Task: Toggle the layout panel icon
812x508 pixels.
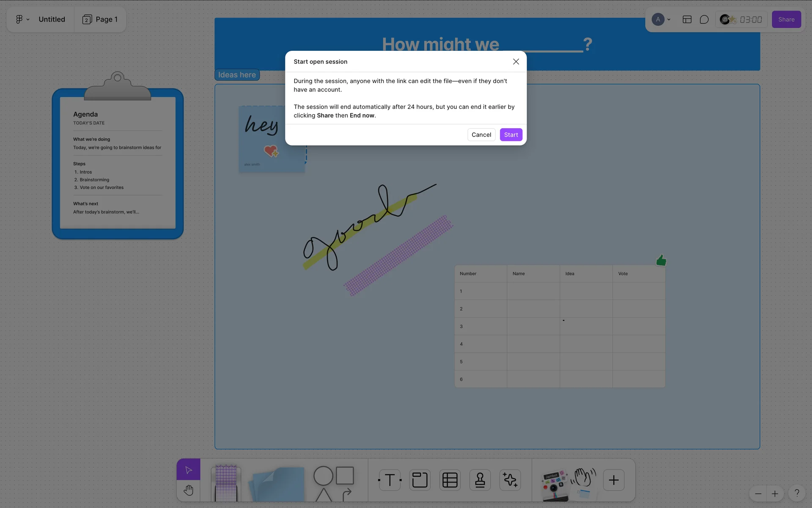Action: point(687,19)
